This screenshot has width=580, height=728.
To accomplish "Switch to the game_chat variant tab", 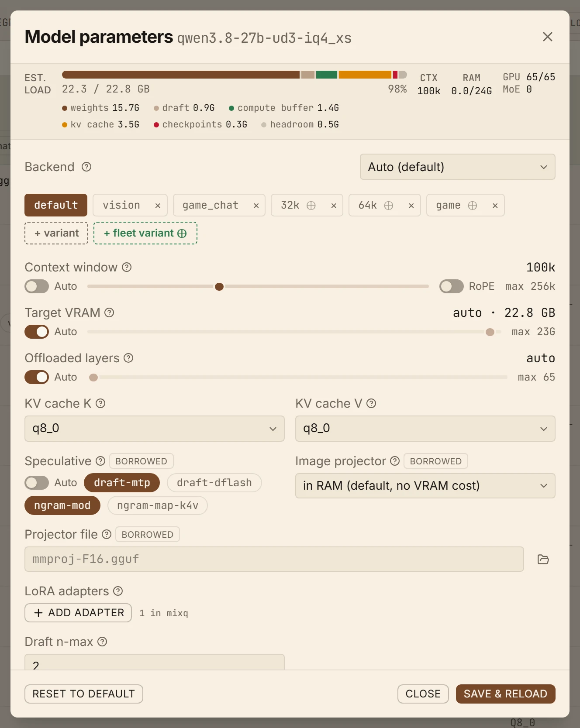I will (x=211, y=205).
